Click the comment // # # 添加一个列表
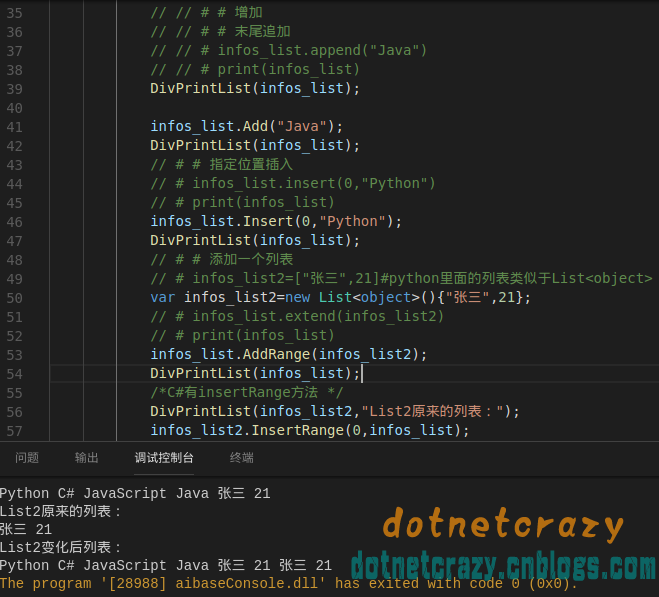The image size is (659, 597). coord(221,259)
